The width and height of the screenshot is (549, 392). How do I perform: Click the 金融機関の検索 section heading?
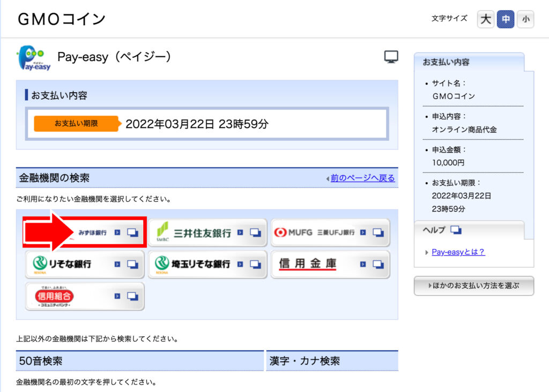pos(54,178)
